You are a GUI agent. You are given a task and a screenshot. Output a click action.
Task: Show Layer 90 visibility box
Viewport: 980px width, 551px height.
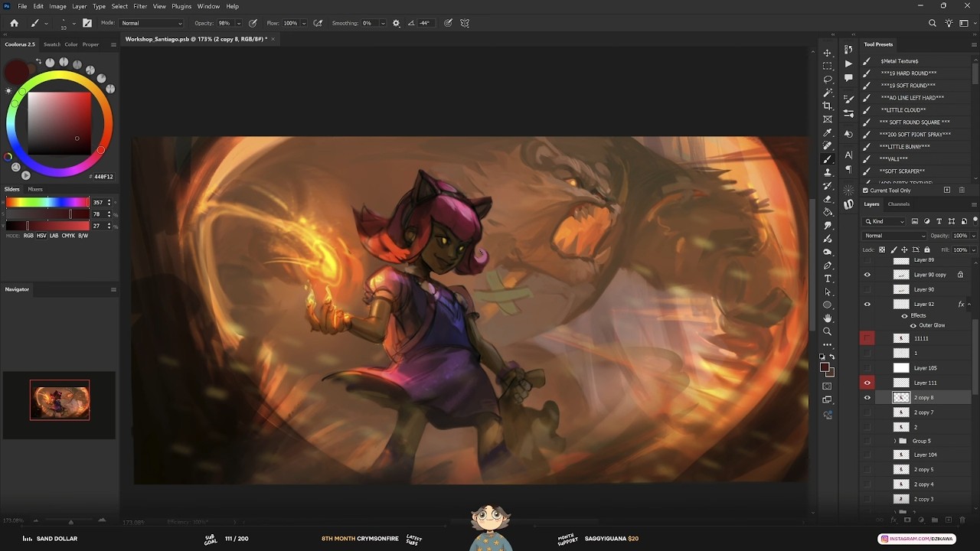tap(867, 289)
